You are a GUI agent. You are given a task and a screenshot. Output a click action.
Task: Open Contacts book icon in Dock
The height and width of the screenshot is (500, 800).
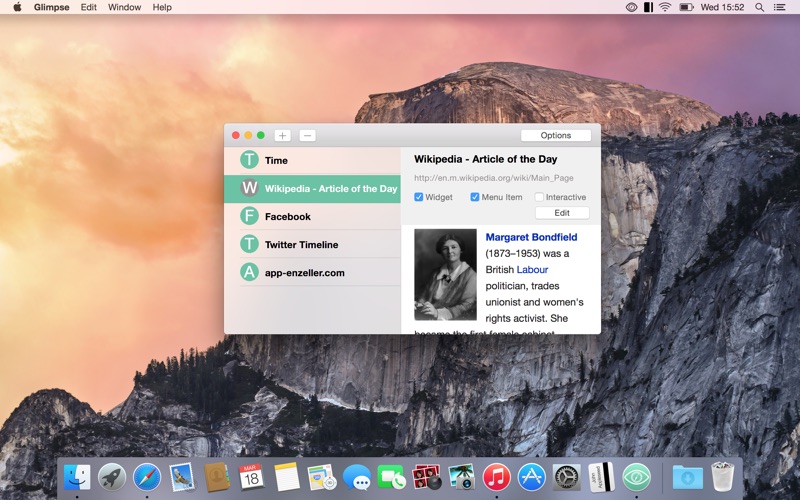pos(217,478)
